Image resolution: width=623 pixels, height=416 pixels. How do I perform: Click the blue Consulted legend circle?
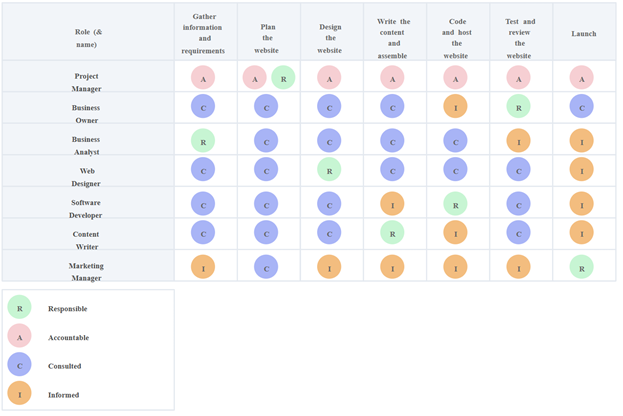(x=19, y=365)
